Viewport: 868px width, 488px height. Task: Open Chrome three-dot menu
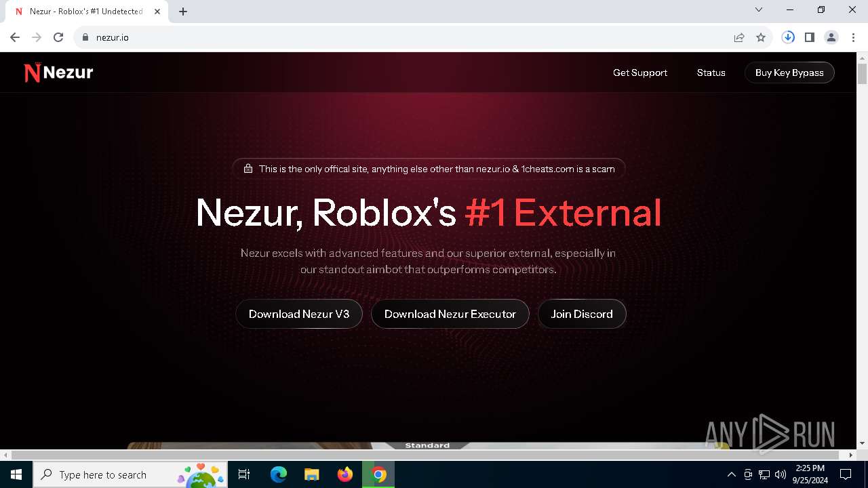853,37
